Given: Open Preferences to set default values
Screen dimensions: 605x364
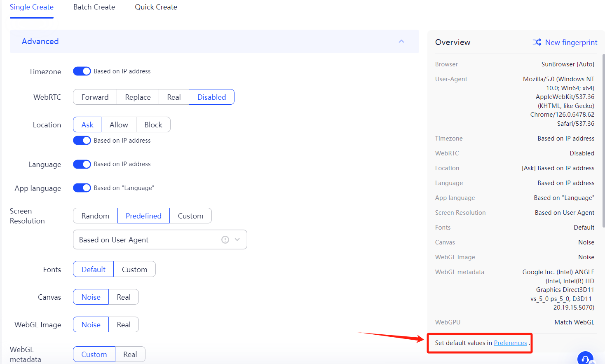Looking at the screenshot, I should pos(510,343).
